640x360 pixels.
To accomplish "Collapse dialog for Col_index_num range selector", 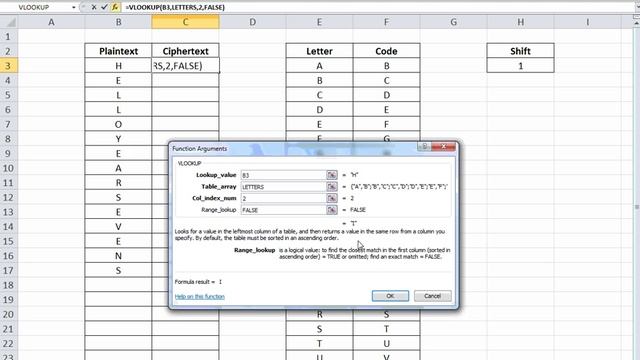I will coord(332,198).
